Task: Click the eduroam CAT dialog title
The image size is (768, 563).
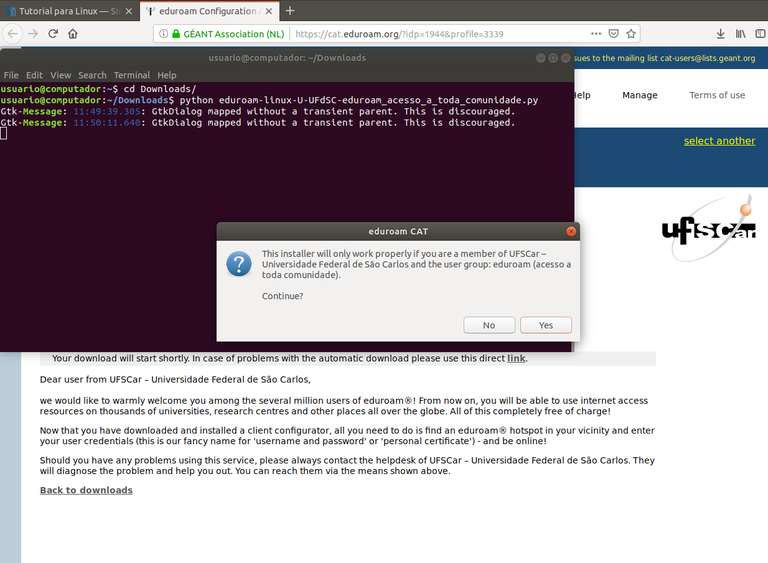Action: tap(398, 231)
